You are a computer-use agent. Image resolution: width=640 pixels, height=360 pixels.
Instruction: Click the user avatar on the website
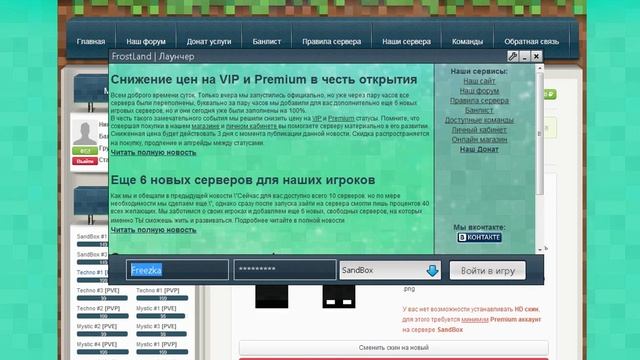85,133
